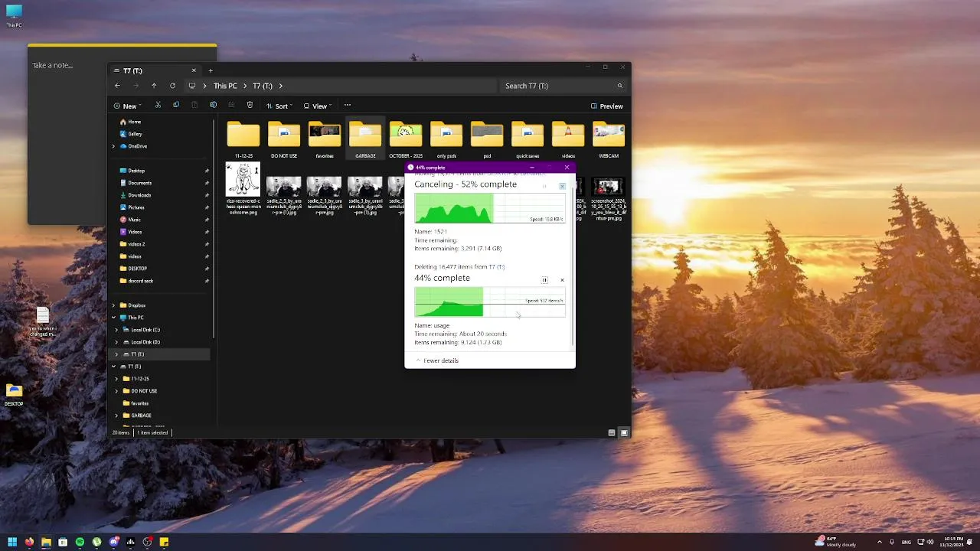
Task: Open the See more ellipsis menu
Action: coord(348,106)
